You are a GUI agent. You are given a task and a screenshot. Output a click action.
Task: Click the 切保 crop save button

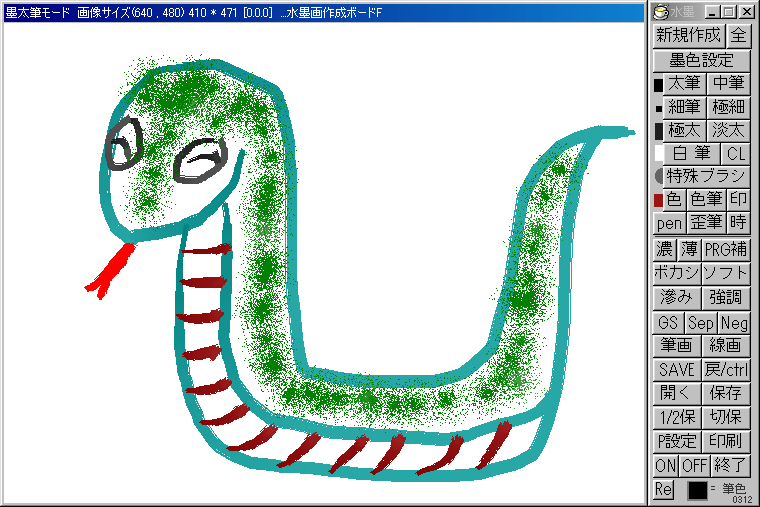point(726,417)
